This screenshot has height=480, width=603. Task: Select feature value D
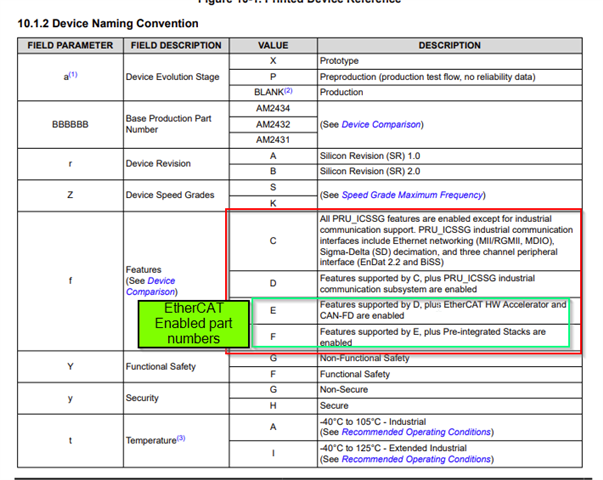click(x=273, y=283)
